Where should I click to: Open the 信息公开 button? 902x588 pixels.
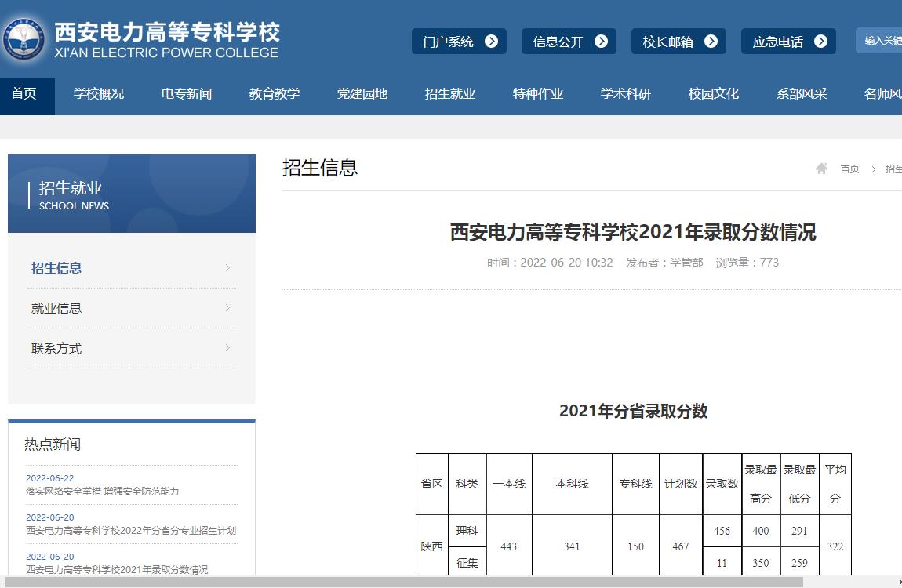569,42
